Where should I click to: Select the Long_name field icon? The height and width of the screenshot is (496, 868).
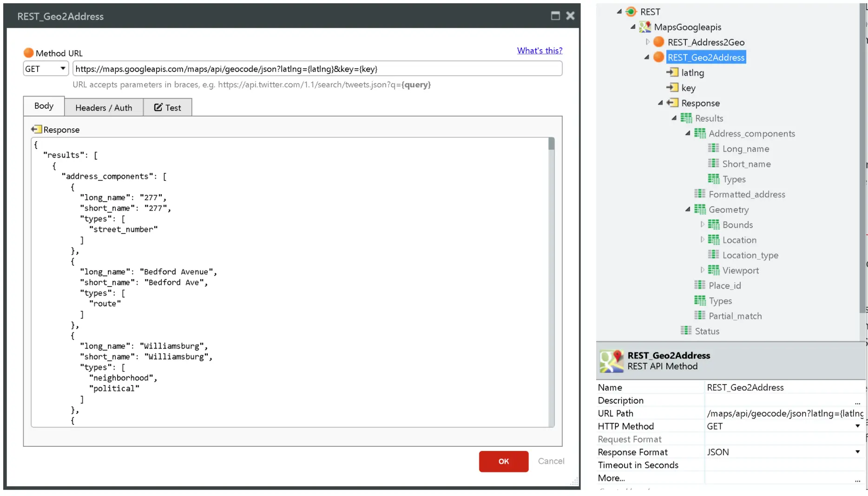click(x=713, y=148)
